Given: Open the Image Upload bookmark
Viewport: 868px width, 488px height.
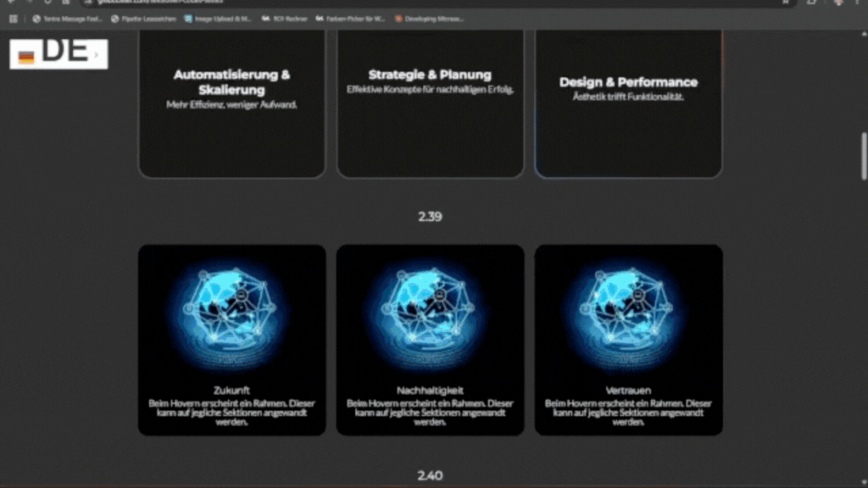Looking at the screenshot, I should [x=218, y=19].
